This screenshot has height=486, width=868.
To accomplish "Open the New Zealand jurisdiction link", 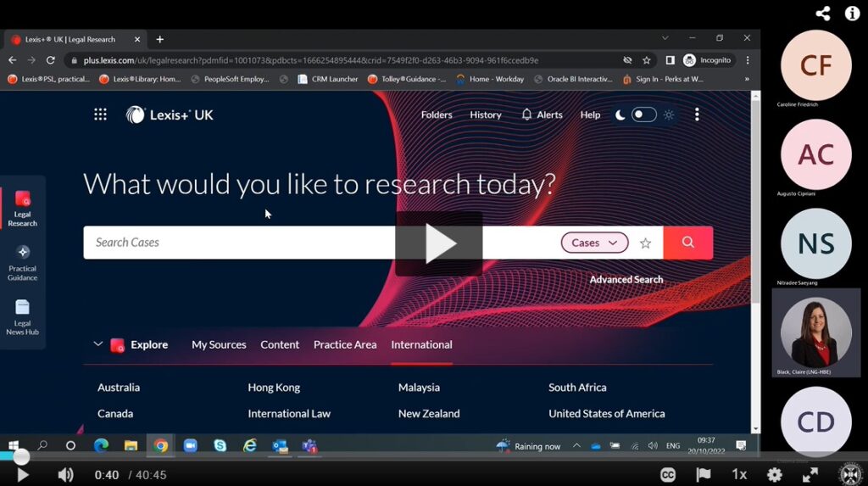I will click(429, 413).
